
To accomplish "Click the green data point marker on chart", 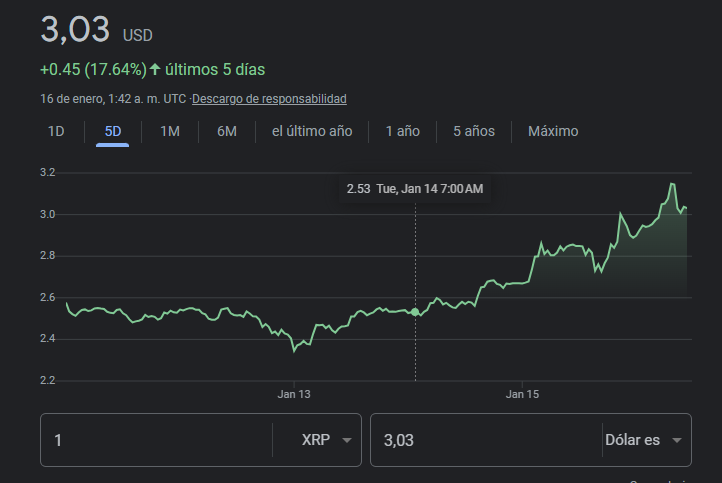I will tap(415, 312).
